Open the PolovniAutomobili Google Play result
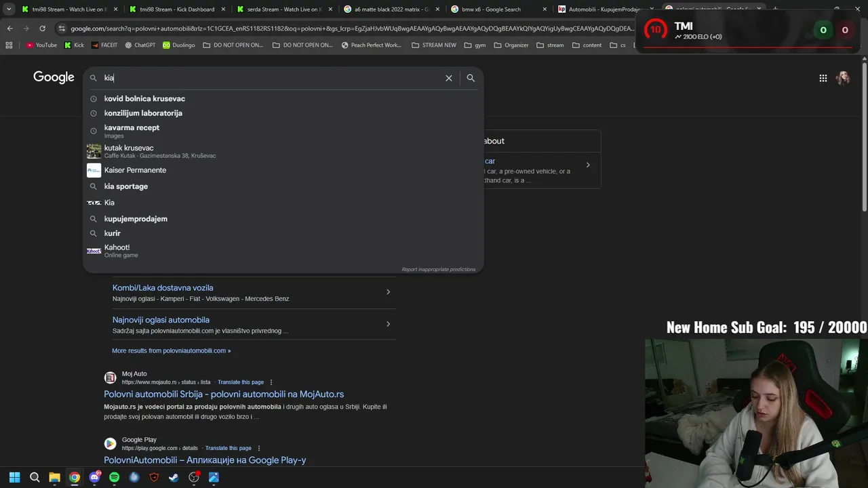The height and width of the screenshot is (488, 868). (x=205, y=460)
